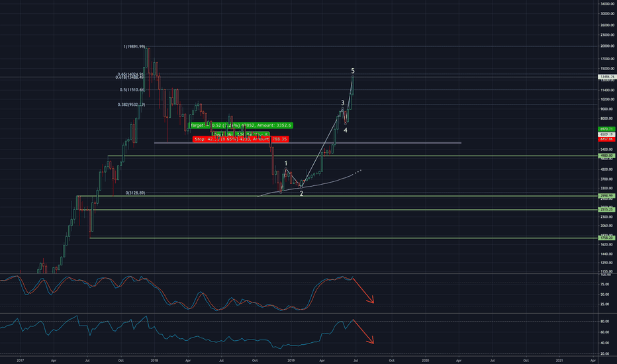The image size is (617, 364).
Task: Click the 17000.00 price axis label
Action: pos(608,59)
